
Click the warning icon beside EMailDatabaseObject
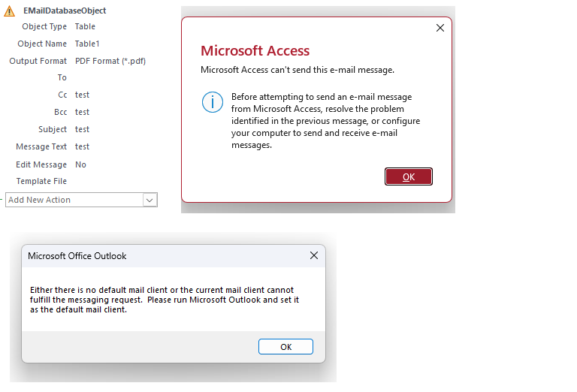click(10, 11)
